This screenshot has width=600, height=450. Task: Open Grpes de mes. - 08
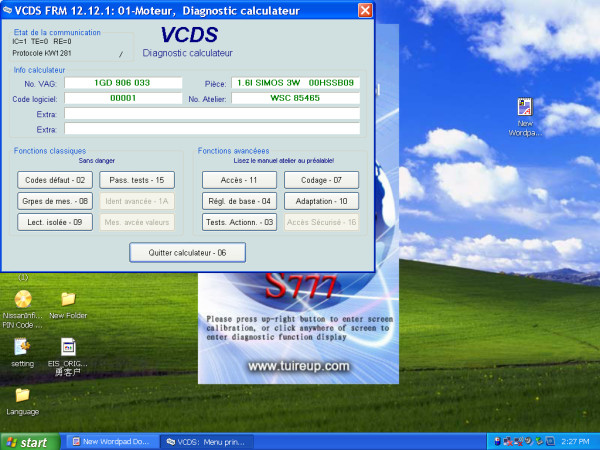tap(55, 201)
